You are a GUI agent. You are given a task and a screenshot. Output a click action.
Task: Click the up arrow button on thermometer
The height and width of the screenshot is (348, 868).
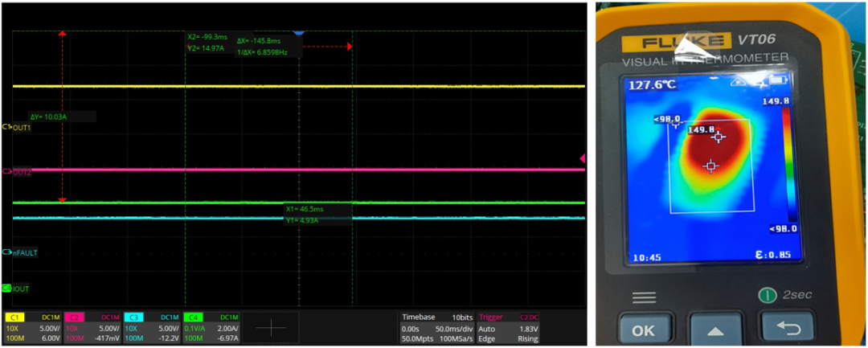(715, 331)
